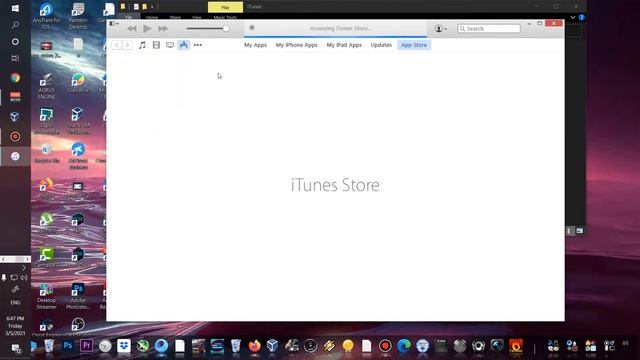Click the taskbar volume speaker icon
The width and height of the screenshot is (640, 360).
click(x=24, y=278)
